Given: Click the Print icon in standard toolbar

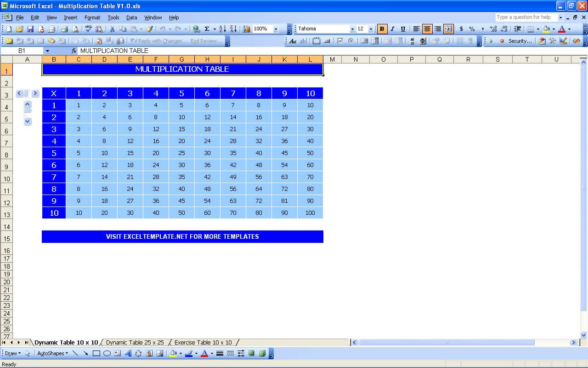Looking at the screenshot, I should 64,29.
